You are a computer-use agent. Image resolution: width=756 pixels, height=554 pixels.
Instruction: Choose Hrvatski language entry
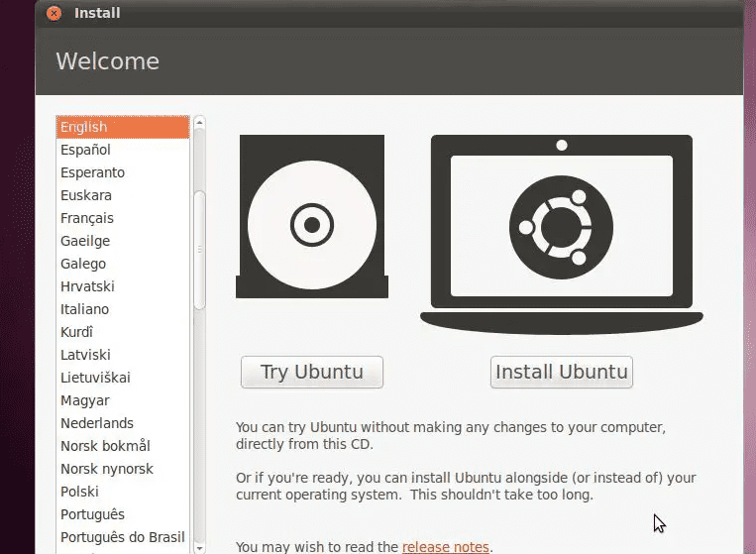[x=88, y=286]
